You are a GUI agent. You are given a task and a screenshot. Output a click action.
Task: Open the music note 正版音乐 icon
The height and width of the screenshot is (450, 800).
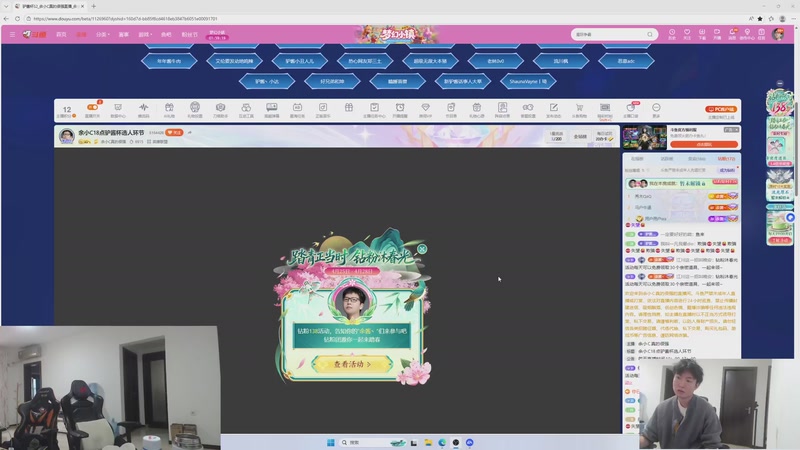(x=322, y=109)
